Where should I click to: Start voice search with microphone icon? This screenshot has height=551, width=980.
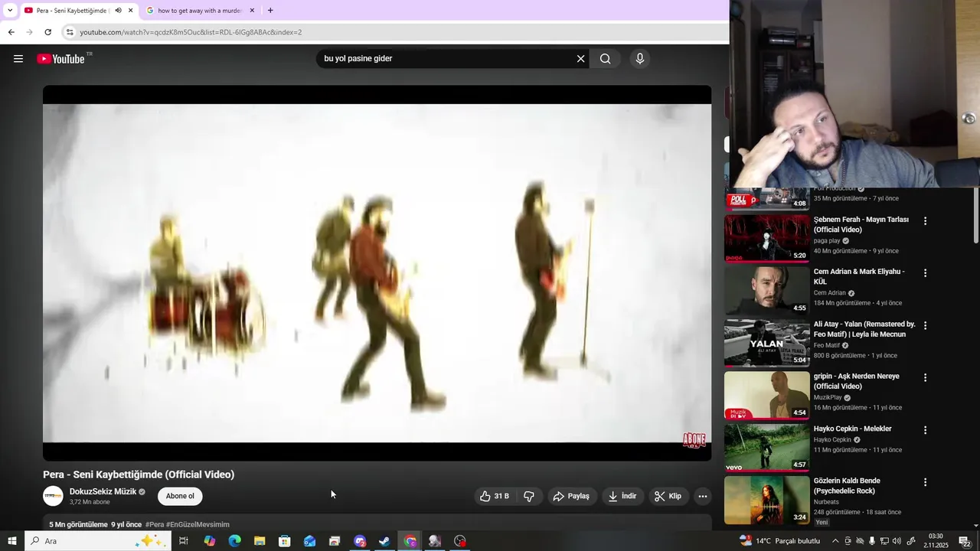coord(640,59)
